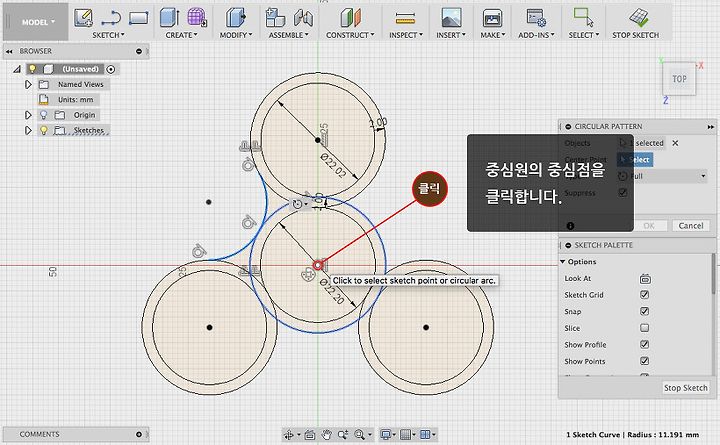Screen dimensions: 720x445
Task: Click the Browser panel options dot
Action: [x=139, y=51]
